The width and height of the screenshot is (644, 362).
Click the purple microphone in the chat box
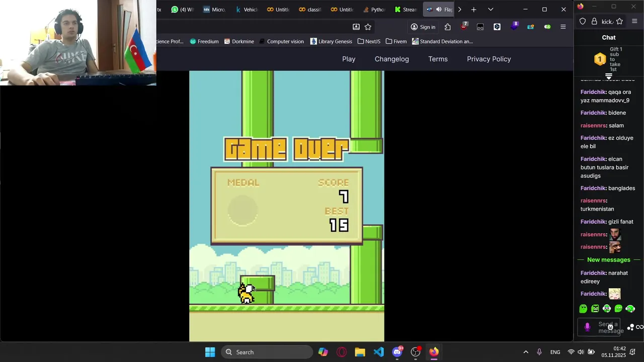coord(587,327)
